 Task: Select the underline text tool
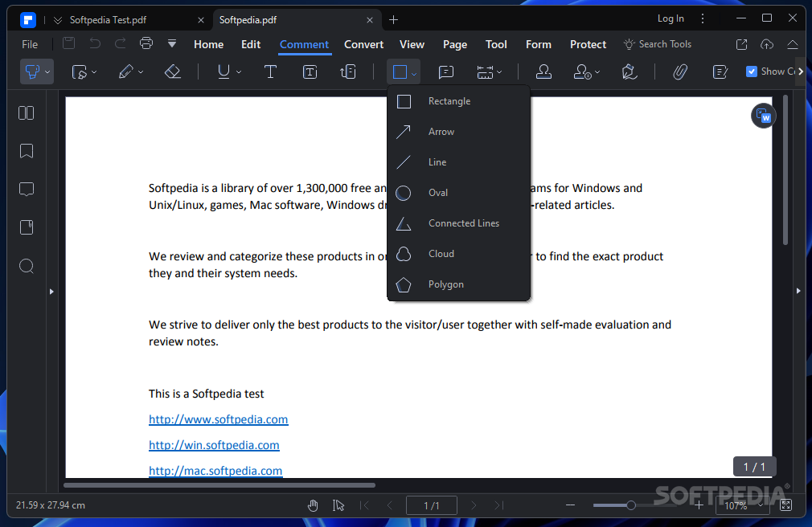(224, 72)
